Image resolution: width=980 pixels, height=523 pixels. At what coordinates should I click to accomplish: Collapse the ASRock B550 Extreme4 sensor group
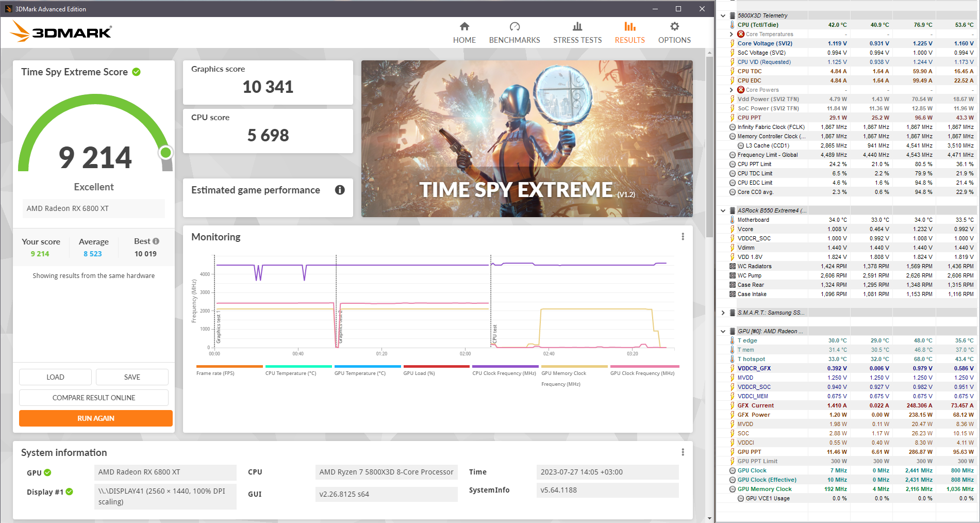[x=723, y=210]
